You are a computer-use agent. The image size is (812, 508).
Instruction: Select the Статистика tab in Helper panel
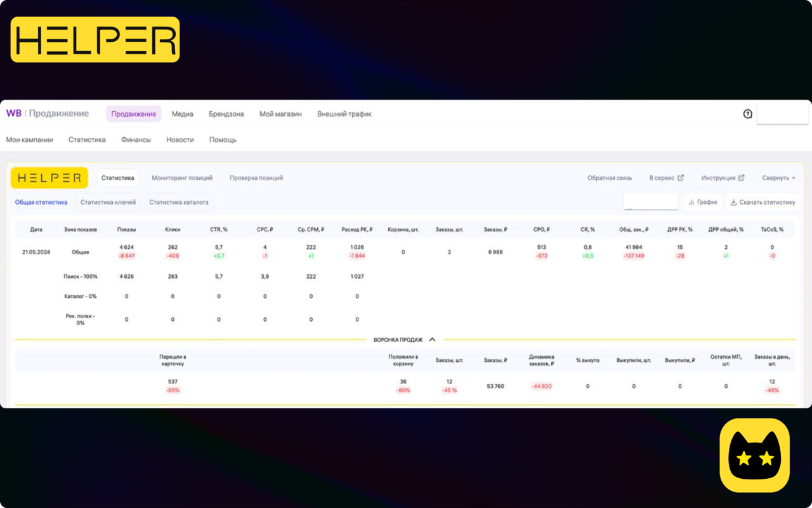[118, 178]
